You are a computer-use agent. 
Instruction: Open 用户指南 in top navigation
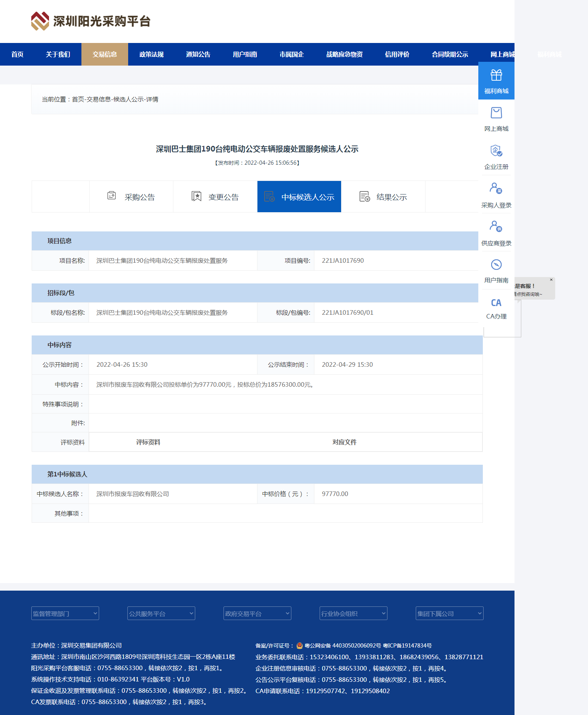click(245, 54)
